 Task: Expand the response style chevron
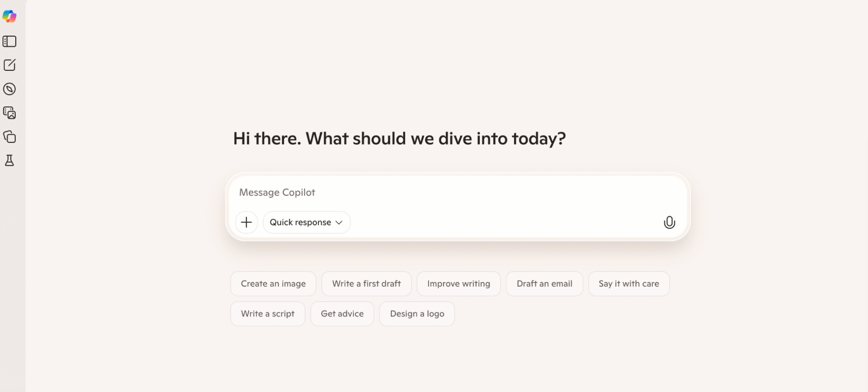339,222
